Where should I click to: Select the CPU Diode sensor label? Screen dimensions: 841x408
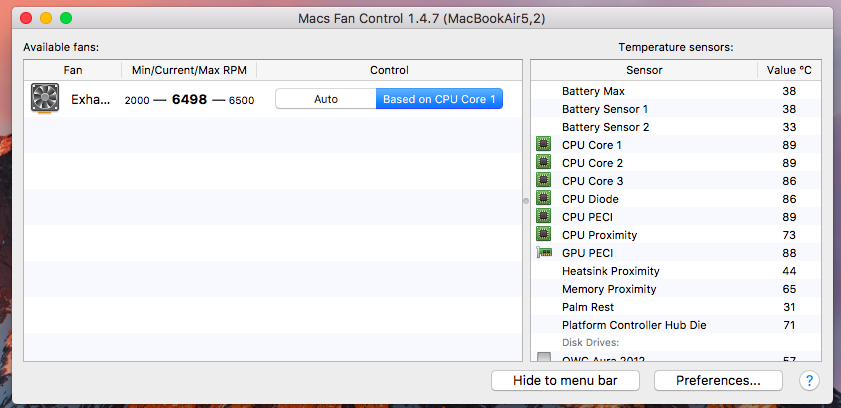coord(590,199)
